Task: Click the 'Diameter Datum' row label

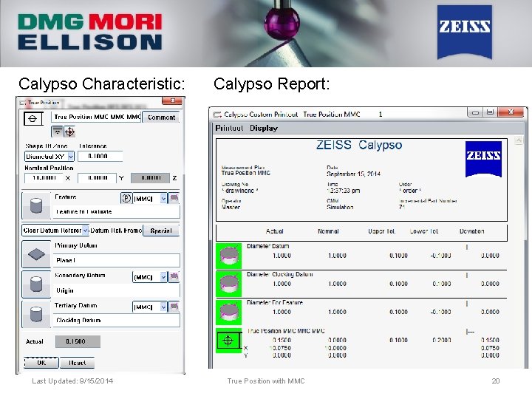Action: tap(267, 246)
